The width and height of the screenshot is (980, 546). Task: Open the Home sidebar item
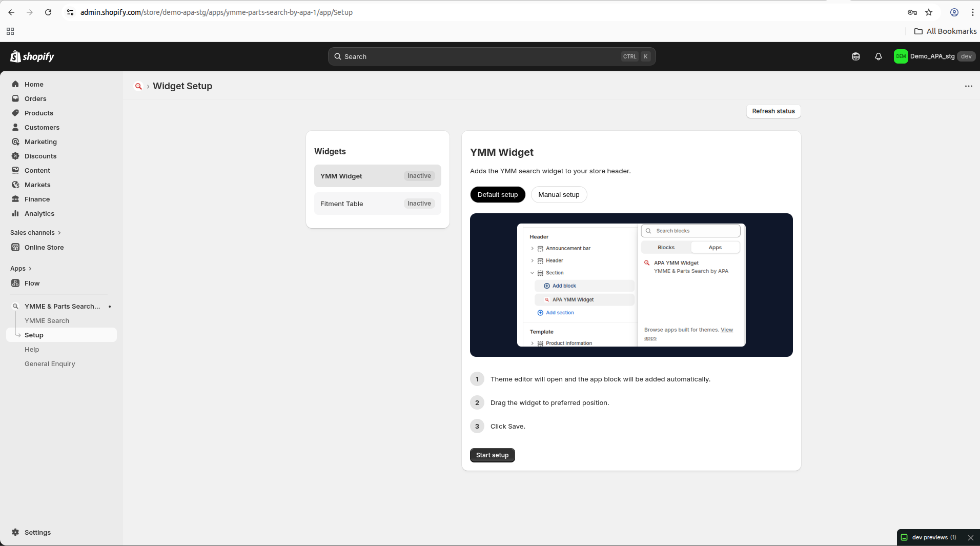pyautogui.click(x=34, y=84)
